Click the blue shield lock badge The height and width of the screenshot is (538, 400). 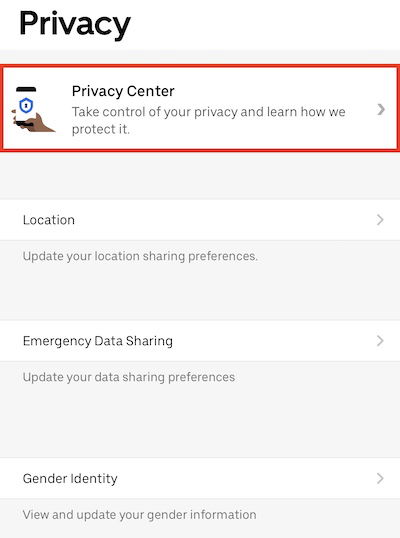[26, 105]
